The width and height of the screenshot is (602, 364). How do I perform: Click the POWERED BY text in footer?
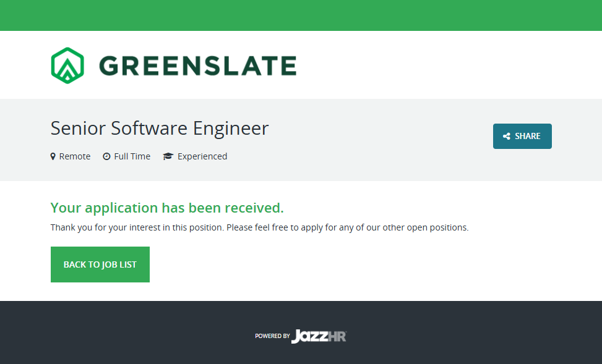pyautogui.click(x=272, y=336)
